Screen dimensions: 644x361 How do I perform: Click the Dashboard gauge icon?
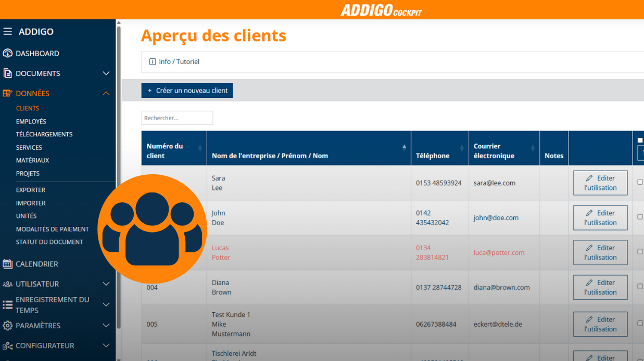7,54
